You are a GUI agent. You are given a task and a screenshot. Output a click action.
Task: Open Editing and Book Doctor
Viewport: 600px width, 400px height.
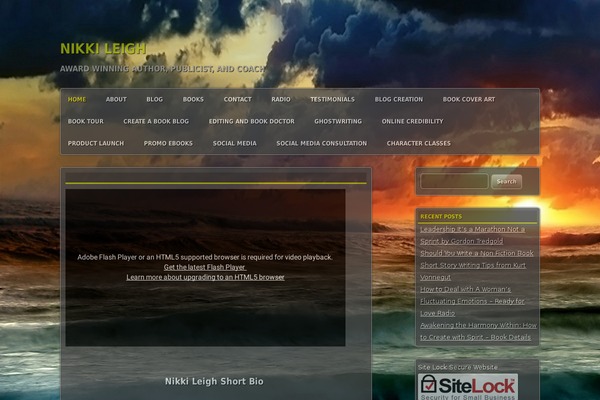(x=252, y=121)
